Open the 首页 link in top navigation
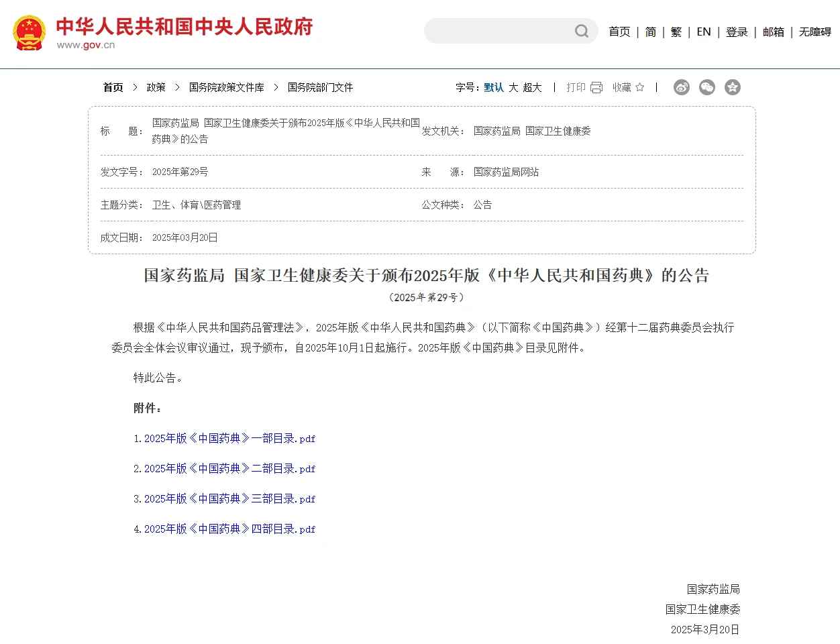This screenshot has height=644, width=840. 619,32
